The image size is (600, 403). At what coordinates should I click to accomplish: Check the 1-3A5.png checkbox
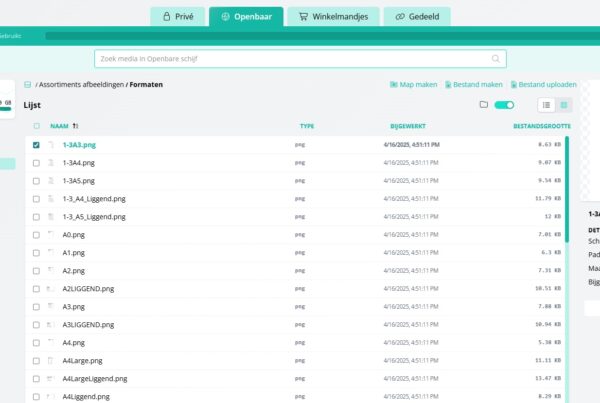point(36,181)
